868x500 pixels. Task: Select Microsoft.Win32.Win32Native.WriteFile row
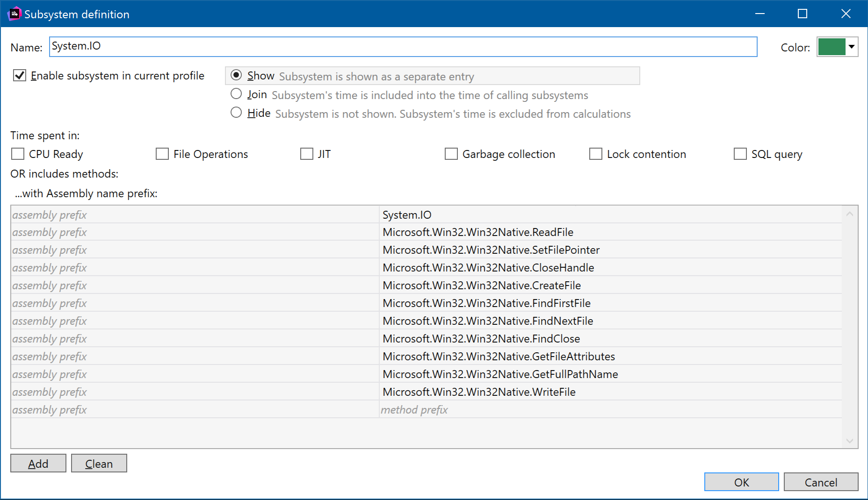point(426,392)
